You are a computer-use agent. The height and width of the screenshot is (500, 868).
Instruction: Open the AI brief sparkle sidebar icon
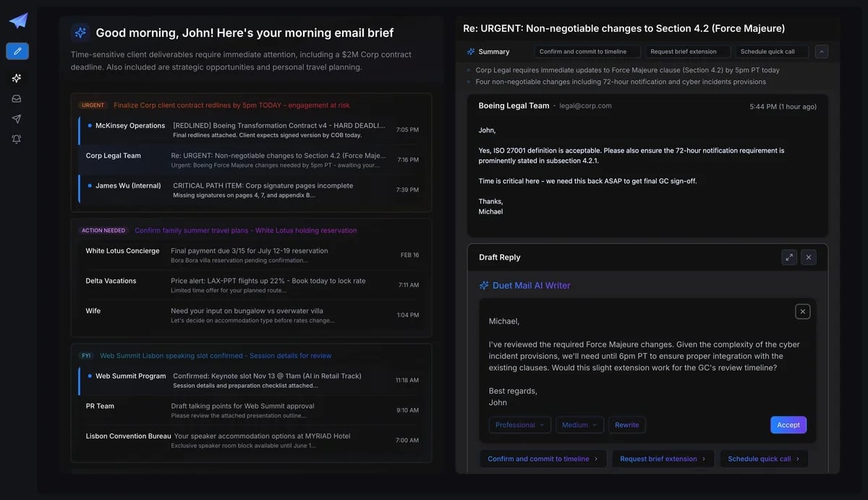coord(17,78)
